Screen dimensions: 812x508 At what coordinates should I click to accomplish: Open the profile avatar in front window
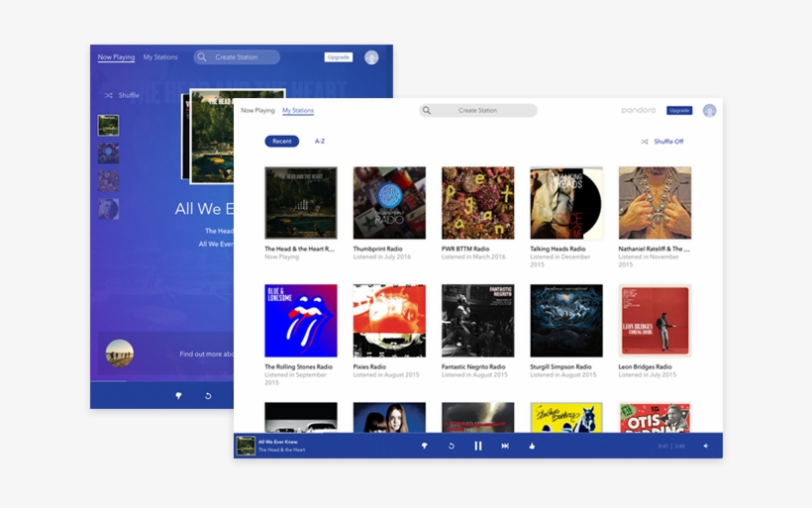709,110
